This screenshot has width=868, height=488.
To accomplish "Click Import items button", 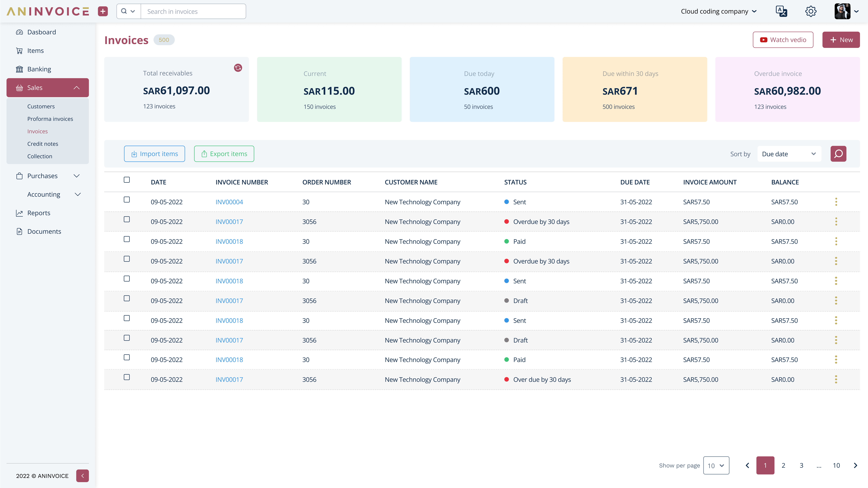I will pos(154,154).
